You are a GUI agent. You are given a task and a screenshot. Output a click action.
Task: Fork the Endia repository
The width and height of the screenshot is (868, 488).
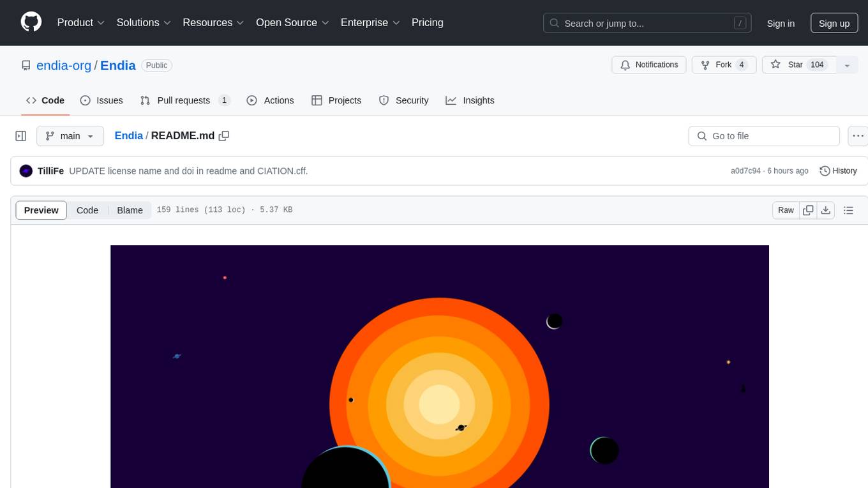[x=724, y=65]
